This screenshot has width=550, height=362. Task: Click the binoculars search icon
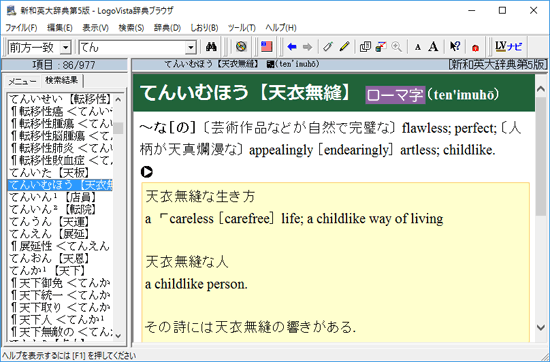pos(211,47)
